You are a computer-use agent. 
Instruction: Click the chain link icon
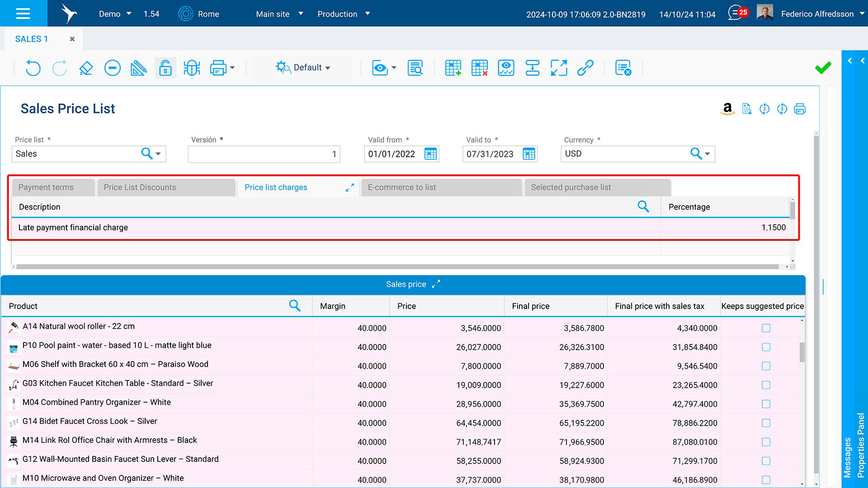[x=585, y=68]
